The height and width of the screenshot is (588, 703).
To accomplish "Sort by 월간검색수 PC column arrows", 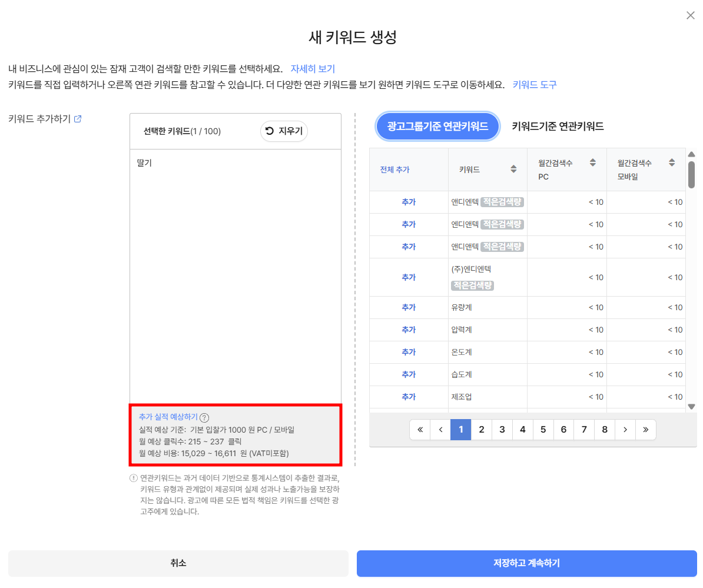I will coord(593,162).
